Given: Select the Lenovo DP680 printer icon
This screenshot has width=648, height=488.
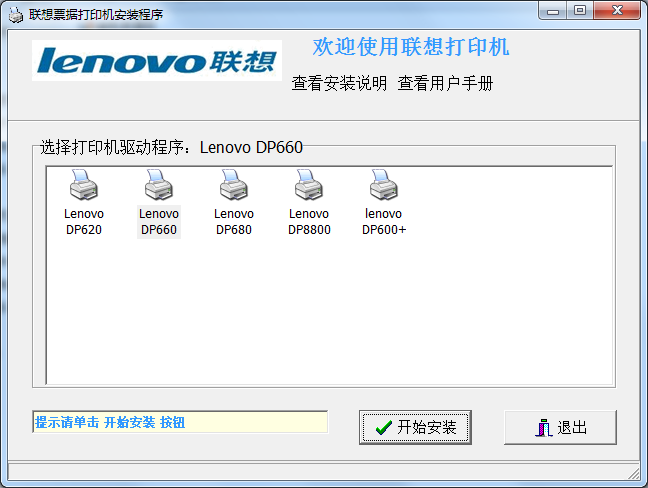Looking at the screenshot, I should pyautogui.click(x=234, y=185).
